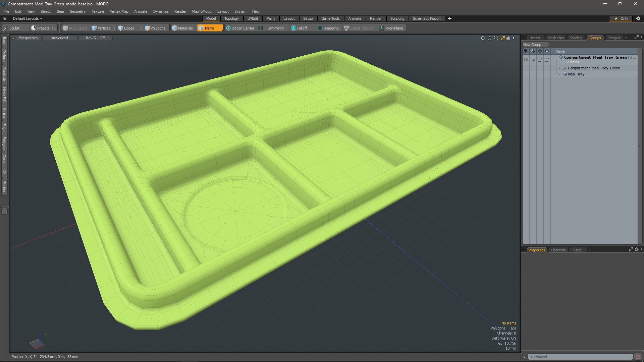The width and height of the screenshot is (644, 362).
Task: Toggle render camera icon for the group row
Action: tap(533, 60)
